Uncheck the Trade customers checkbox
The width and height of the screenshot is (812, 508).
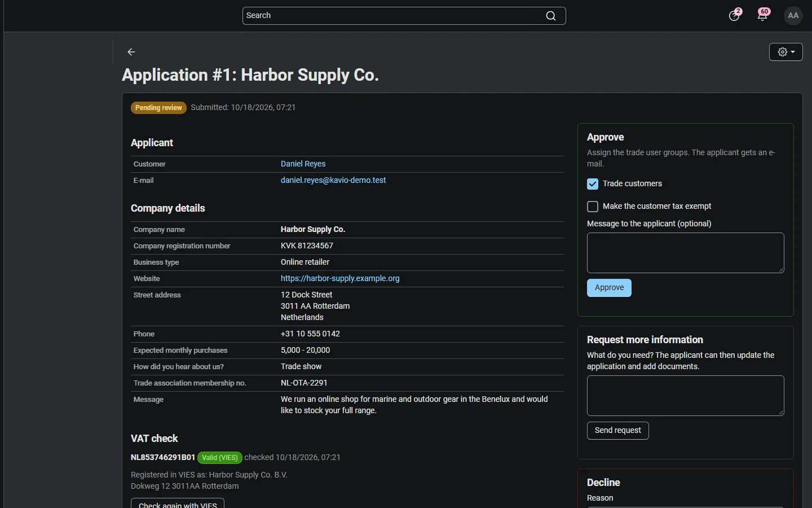(x=593, y=184)
